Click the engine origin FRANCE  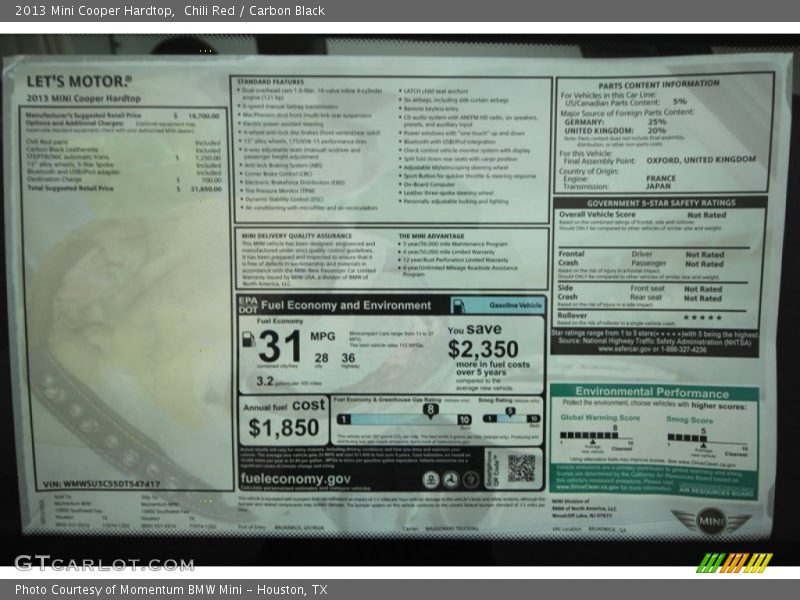[661, 178]
